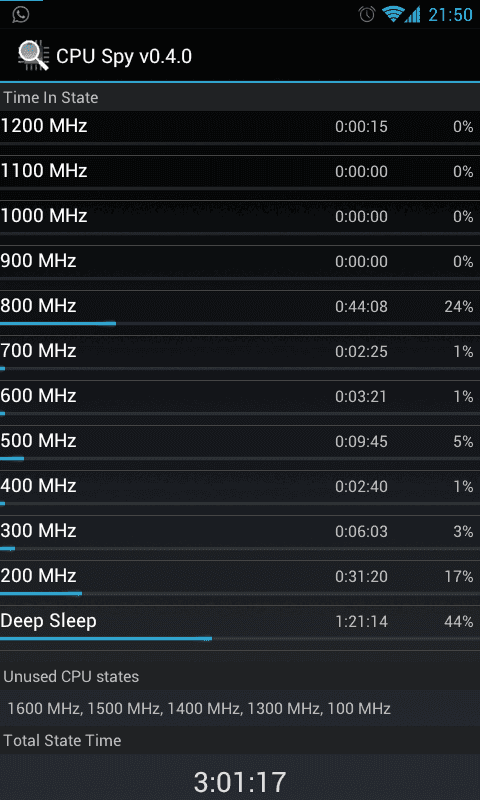Image resolution: width=480 pixels, height=800 pixels.
Task: Select the Deep Sleep state row
Action: [x=240, y=621]
